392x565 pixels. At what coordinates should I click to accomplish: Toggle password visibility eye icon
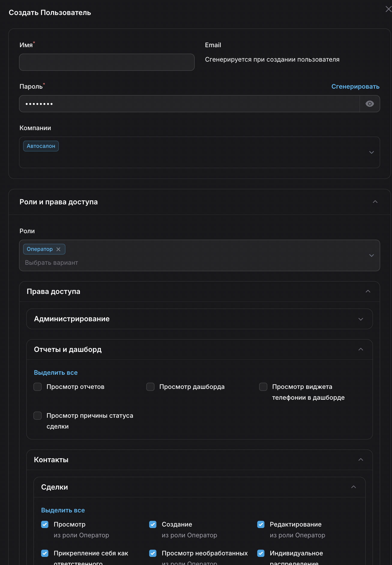[370, 104]
